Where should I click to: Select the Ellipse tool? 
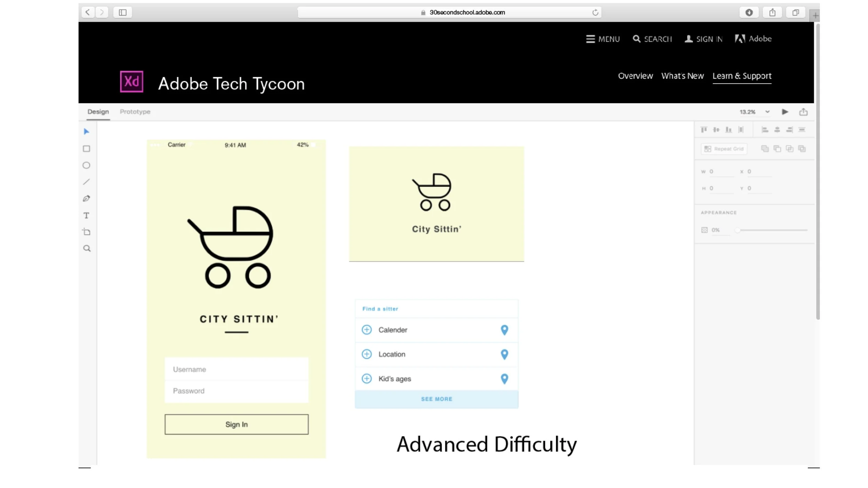pos(86,165)
